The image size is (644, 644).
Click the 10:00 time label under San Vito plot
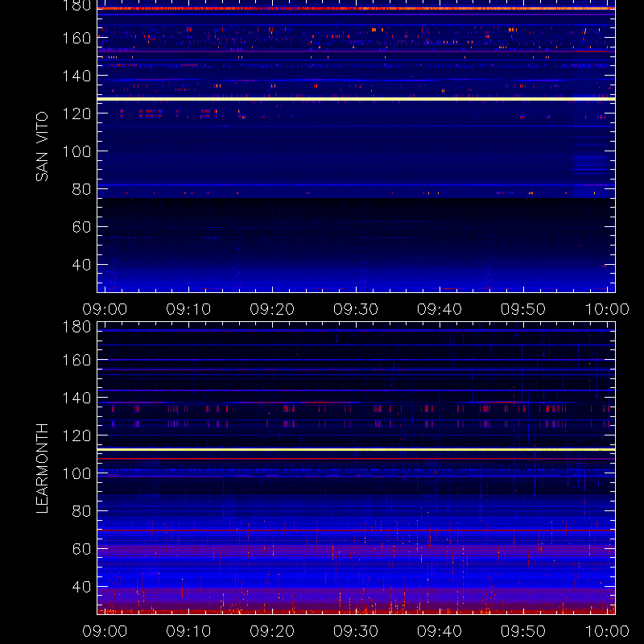point(607,309)
